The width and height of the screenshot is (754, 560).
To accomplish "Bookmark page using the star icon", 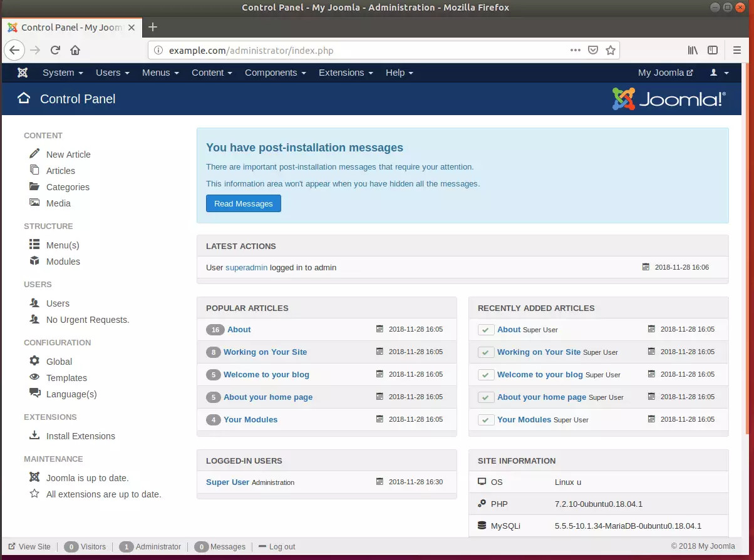I will [611, 50].
